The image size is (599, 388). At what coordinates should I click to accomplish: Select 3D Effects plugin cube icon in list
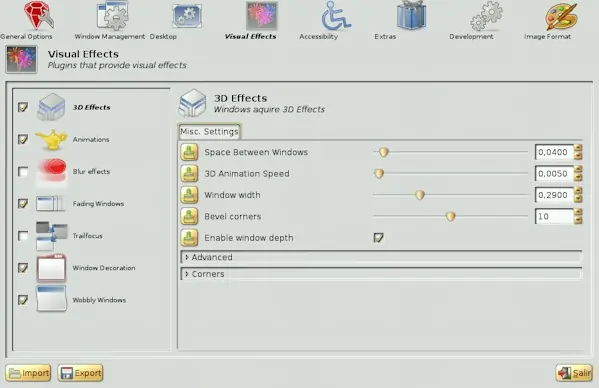click(51, 107)
